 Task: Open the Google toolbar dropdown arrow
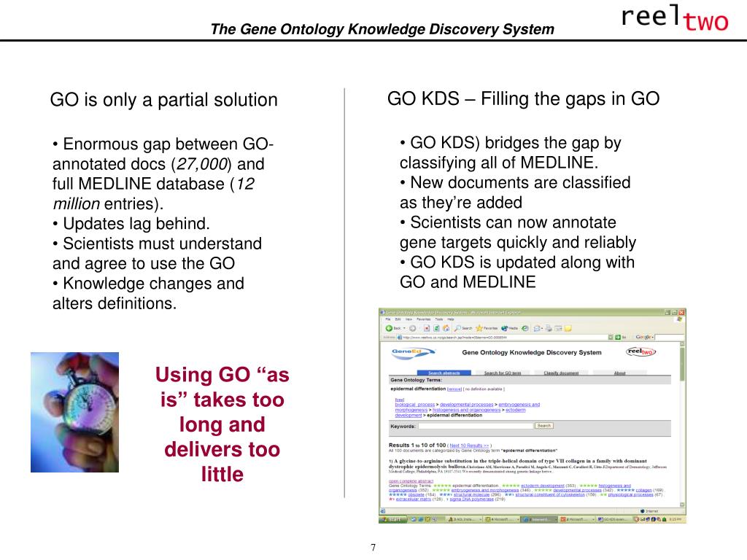coord(653,337)
